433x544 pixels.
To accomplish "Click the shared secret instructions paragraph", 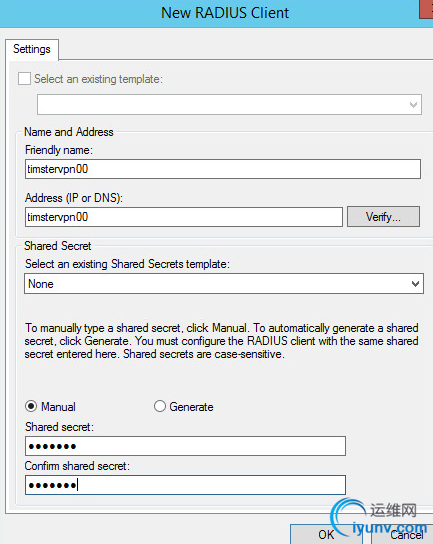I will click(x=221, y=341).
